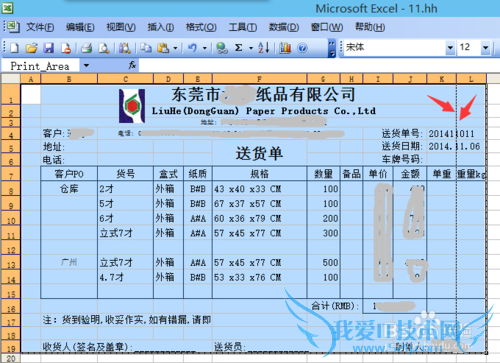The image size is (500, 363).
Task: Open the 视图(V) menu
Action: click(x=121, y=27)
